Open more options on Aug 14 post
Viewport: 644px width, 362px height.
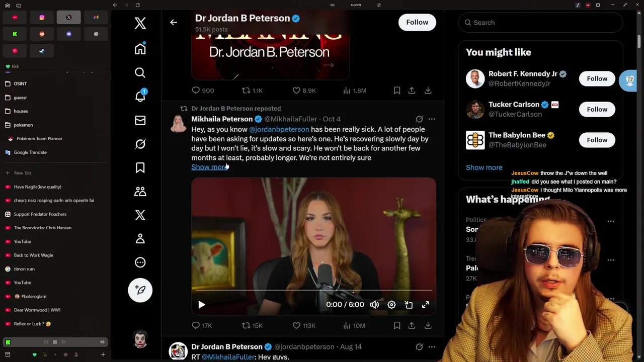(x=432, y=347)
